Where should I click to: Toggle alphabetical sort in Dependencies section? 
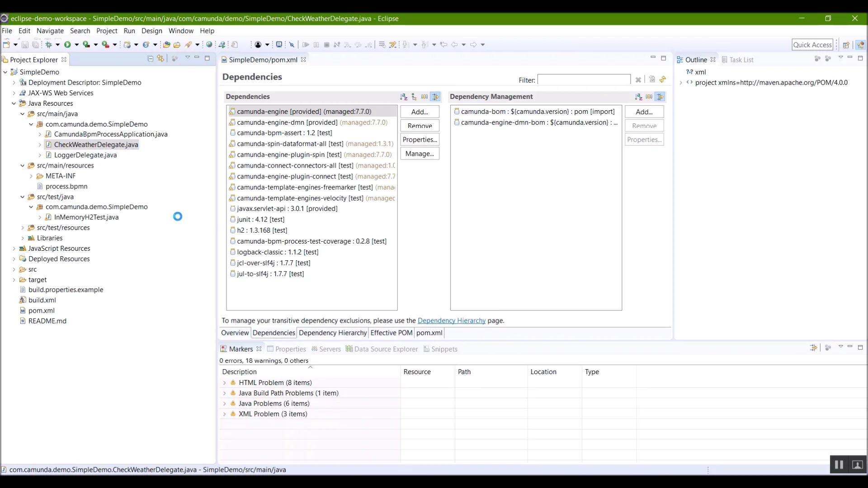[404, 97]
